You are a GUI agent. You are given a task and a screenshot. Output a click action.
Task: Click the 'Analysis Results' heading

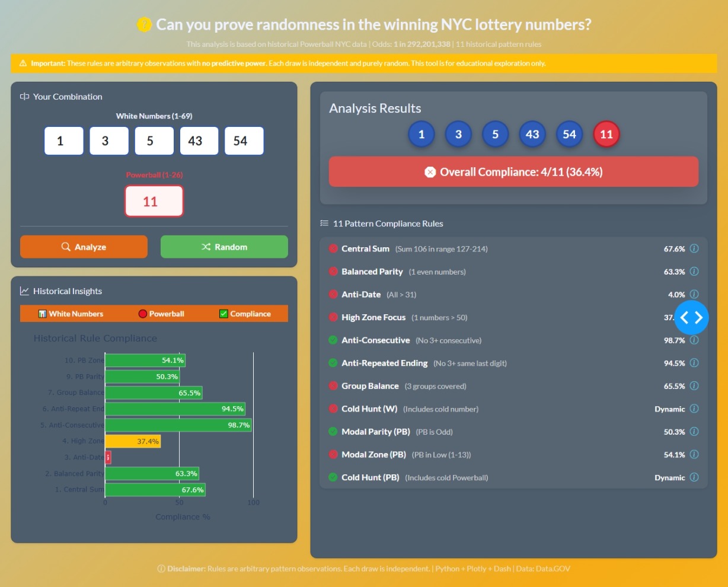[375, 108]
